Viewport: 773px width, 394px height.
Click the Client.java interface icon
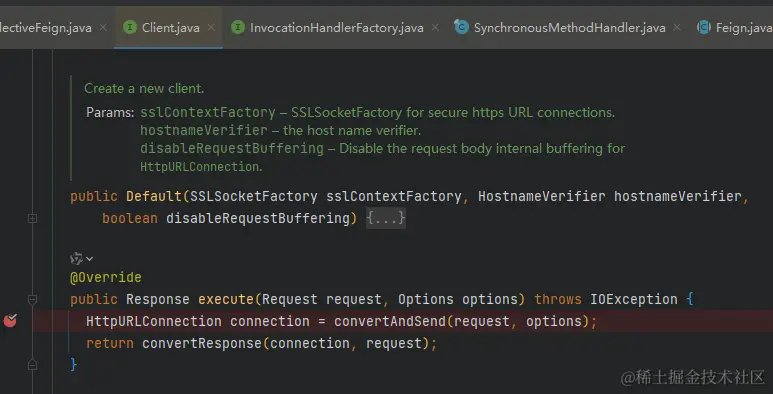point(130,27)
